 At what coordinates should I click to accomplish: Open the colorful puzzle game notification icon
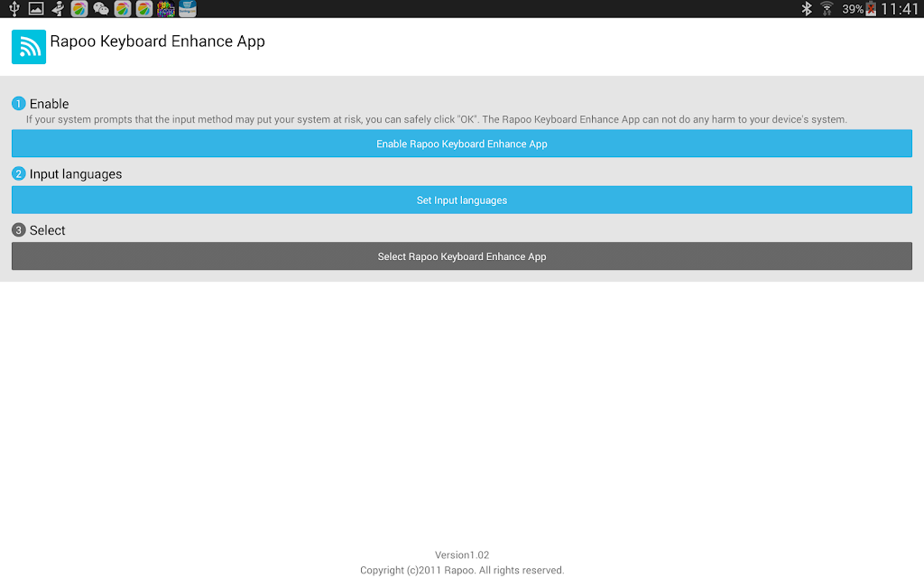166,8
